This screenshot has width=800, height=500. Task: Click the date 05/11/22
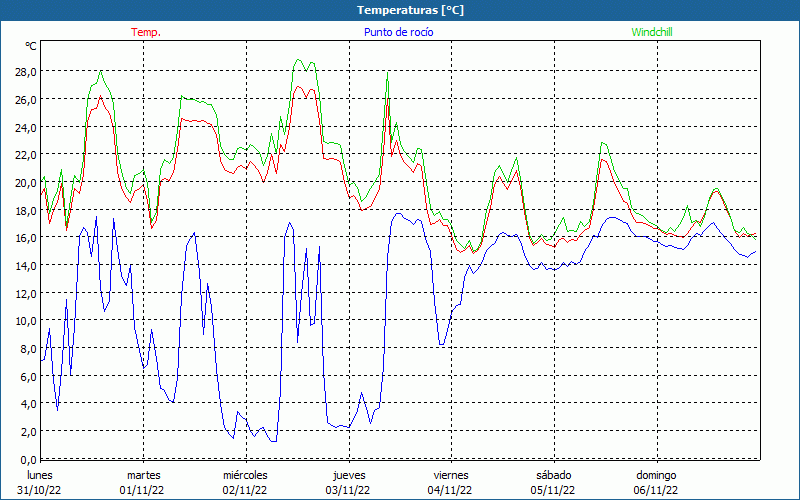(553, 490)
